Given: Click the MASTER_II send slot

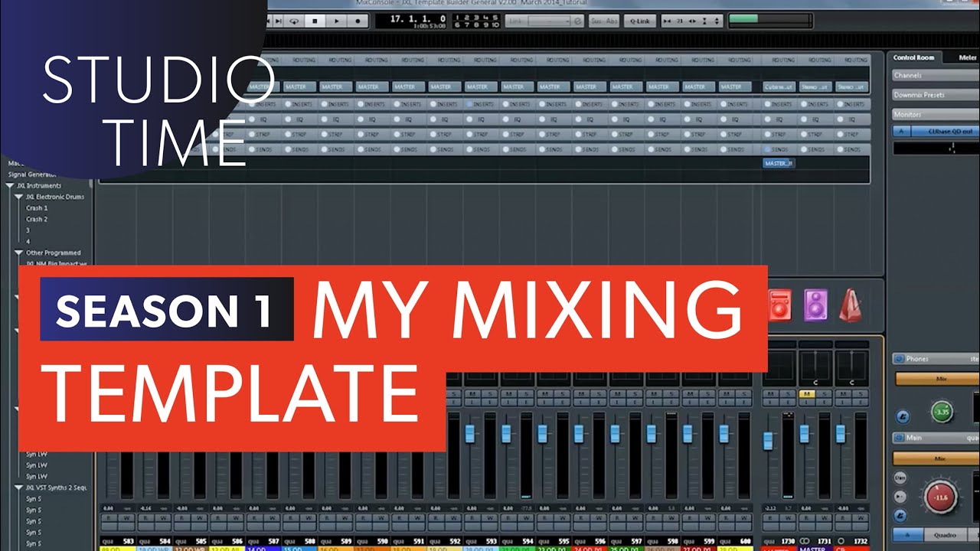Looking at the screenshot, I should pos(779,163).
